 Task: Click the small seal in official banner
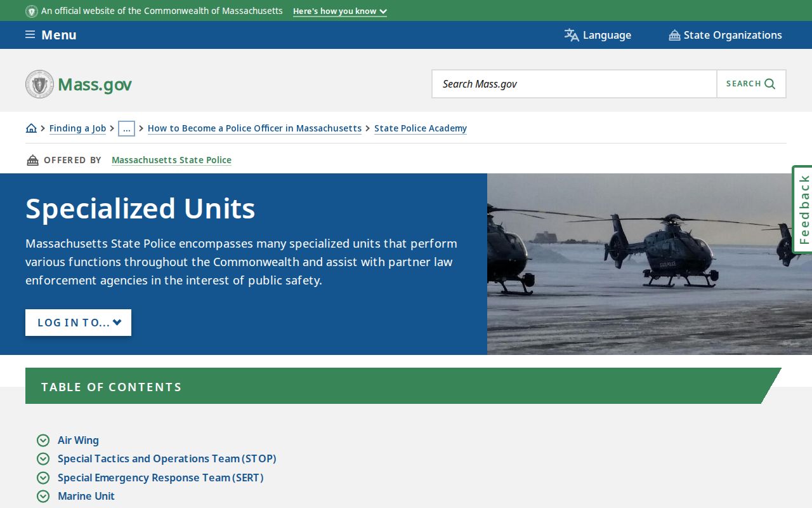click(32, 11)
